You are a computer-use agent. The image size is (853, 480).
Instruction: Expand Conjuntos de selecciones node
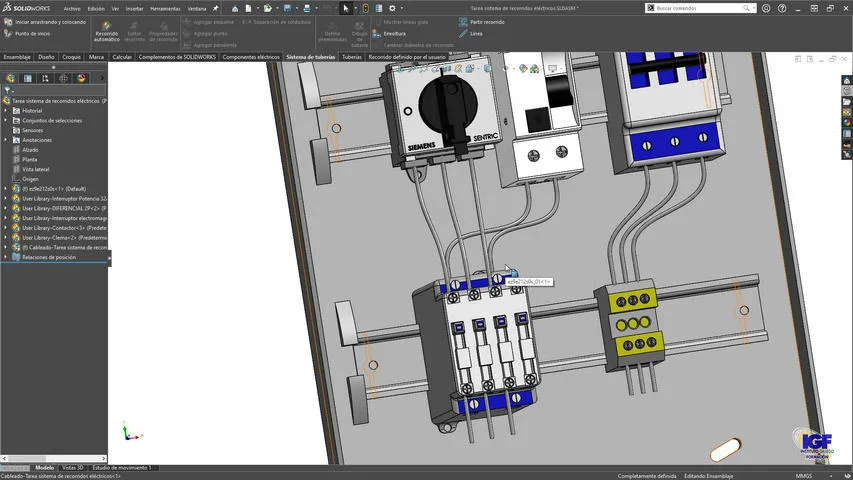click(x=5, y=120)
